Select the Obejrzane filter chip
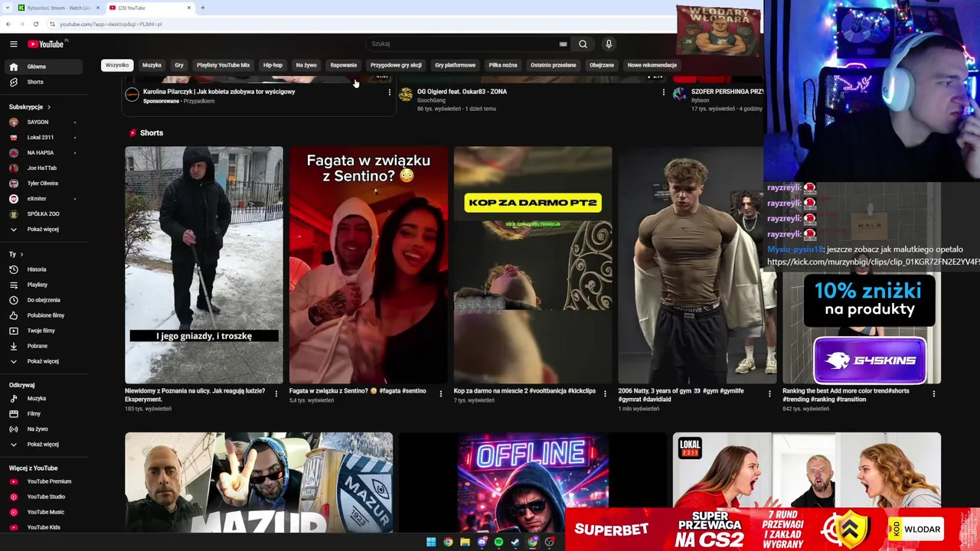Image resolution: width=980 pixels, height=551 pixels. click(602, 65)
